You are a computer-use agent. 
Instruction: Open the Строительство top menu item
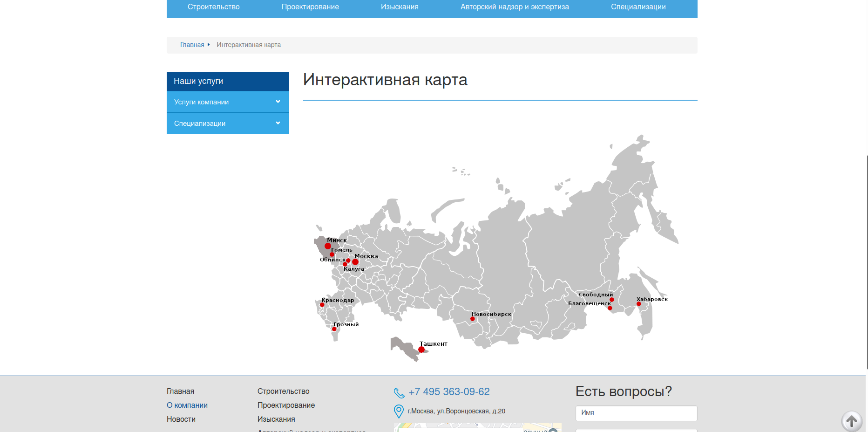pos(214,7)
